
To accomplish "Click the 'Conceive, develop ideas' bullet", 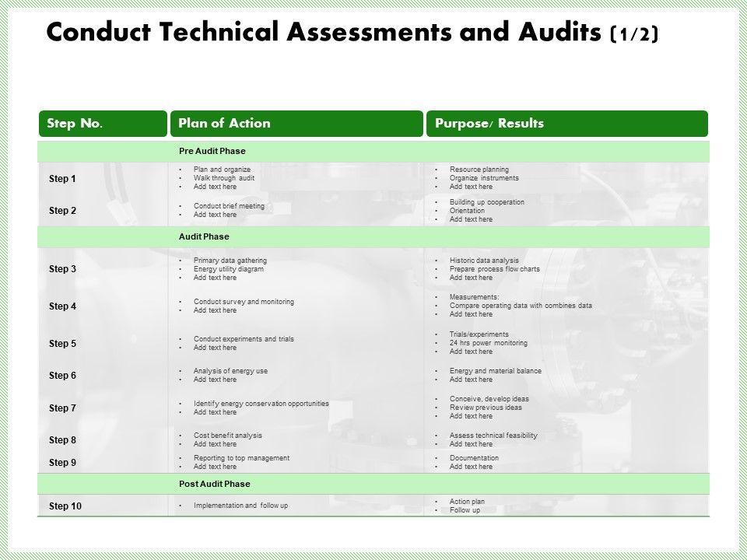I will 489,399.
